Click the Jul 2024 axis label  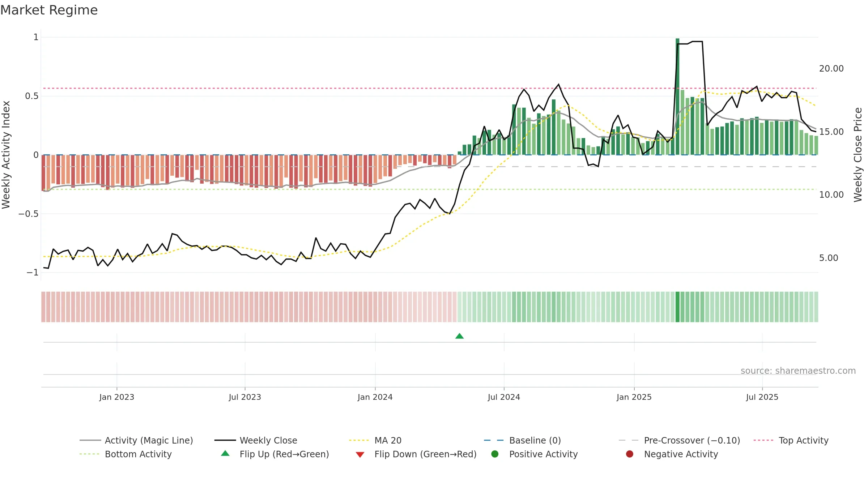pyautogui.click(x=504, y=397)
